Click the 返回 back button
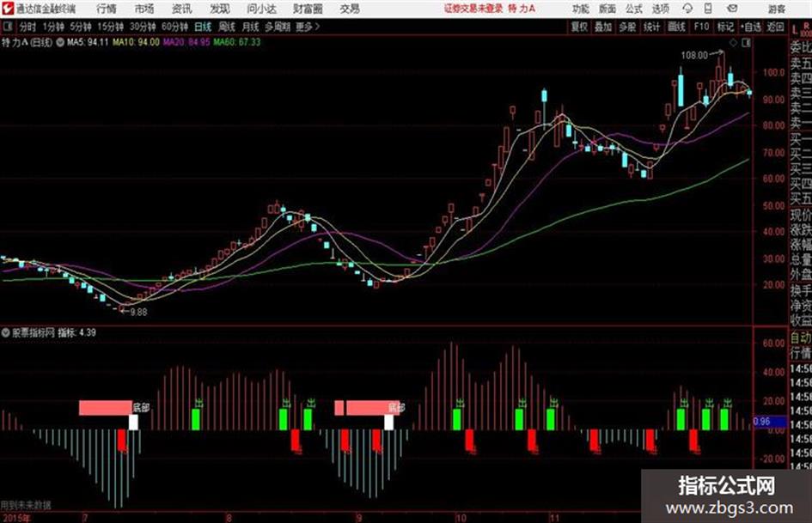This screenshot has width=812, height=523. (775, 27)
